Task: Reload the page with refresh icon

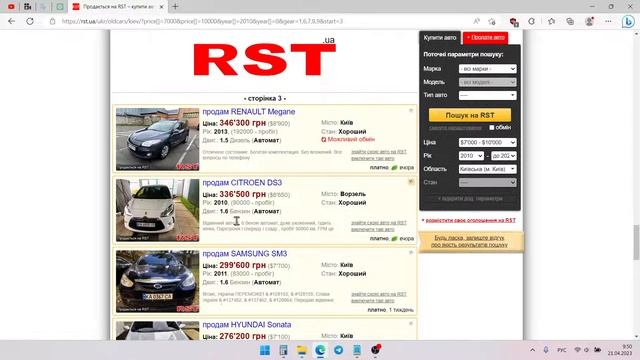Action: (30, 21)
